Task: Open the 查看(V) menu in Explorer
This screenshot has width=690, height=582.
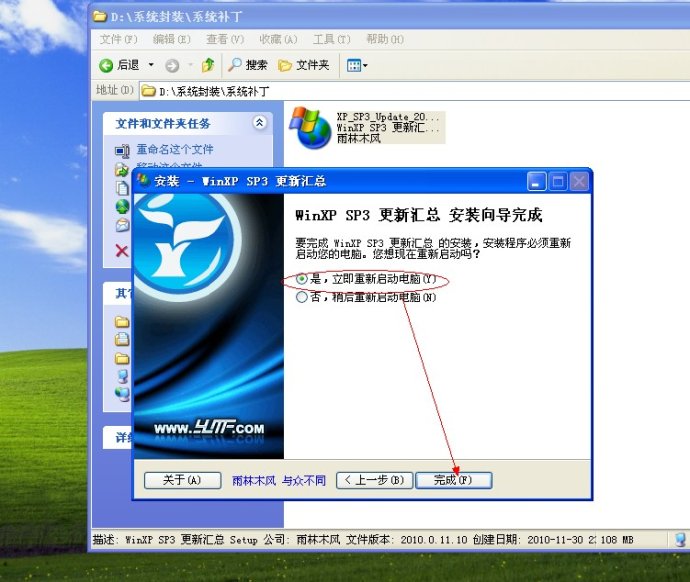Action: click(225, 40)
